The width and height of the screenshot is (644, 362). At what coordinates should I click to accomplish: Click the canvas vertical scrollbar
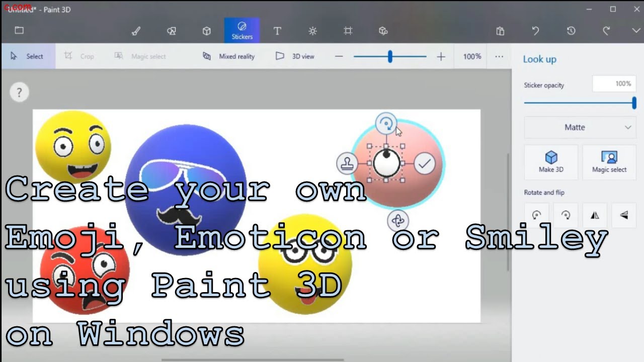pyautogui.click(x=507, y=211)
